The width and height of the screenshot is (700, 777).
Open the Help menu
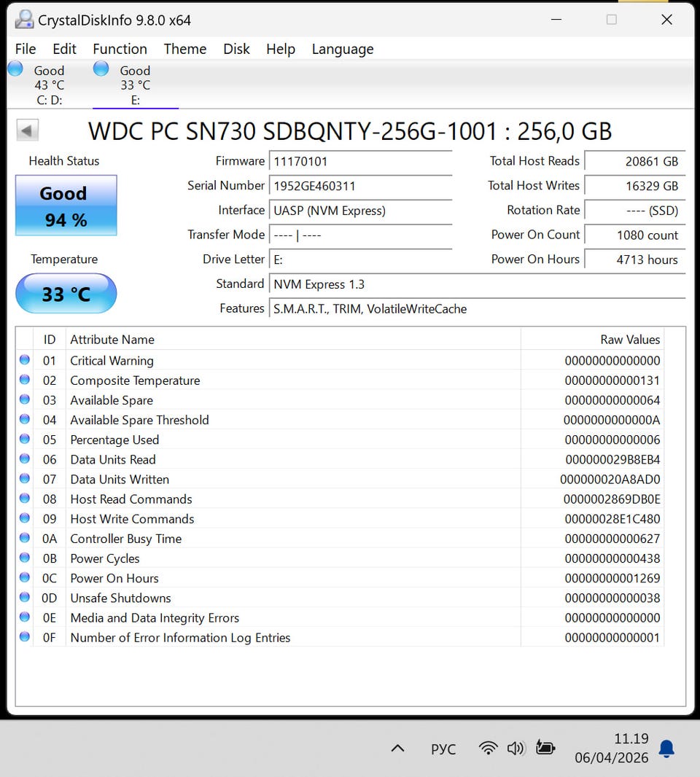pos(281,49)
